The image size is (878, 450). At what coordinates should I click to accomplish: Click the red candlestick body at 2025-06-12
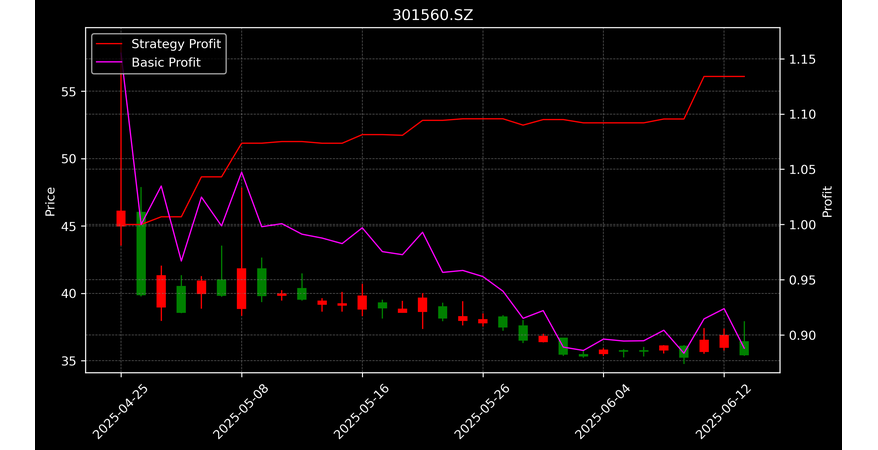(x=724, y=341)
